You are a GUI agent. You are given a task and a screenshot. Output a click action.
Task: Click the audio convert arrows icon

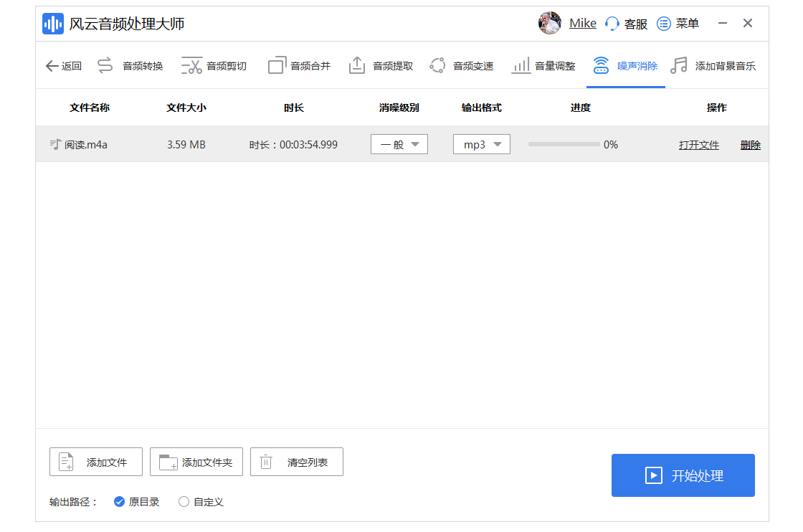(105, 65)
